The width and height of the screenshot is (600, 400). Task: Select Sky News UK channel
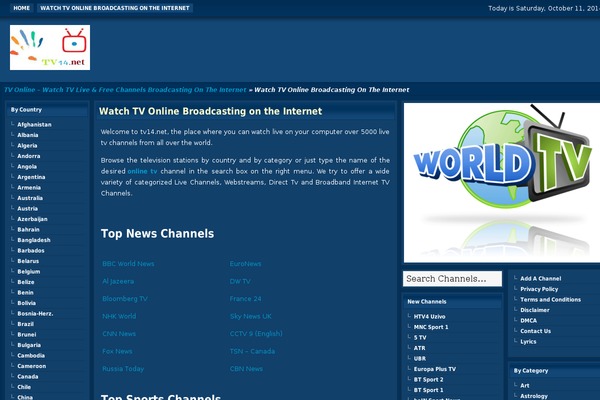251,316
